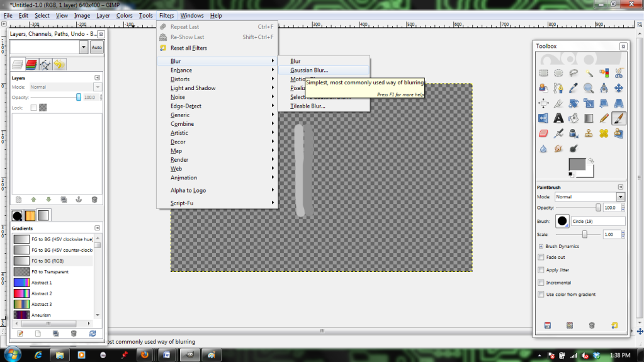Screen dimensions: 644x362
Task: Select the Smudge finger tool
Action: pos(558,149)
